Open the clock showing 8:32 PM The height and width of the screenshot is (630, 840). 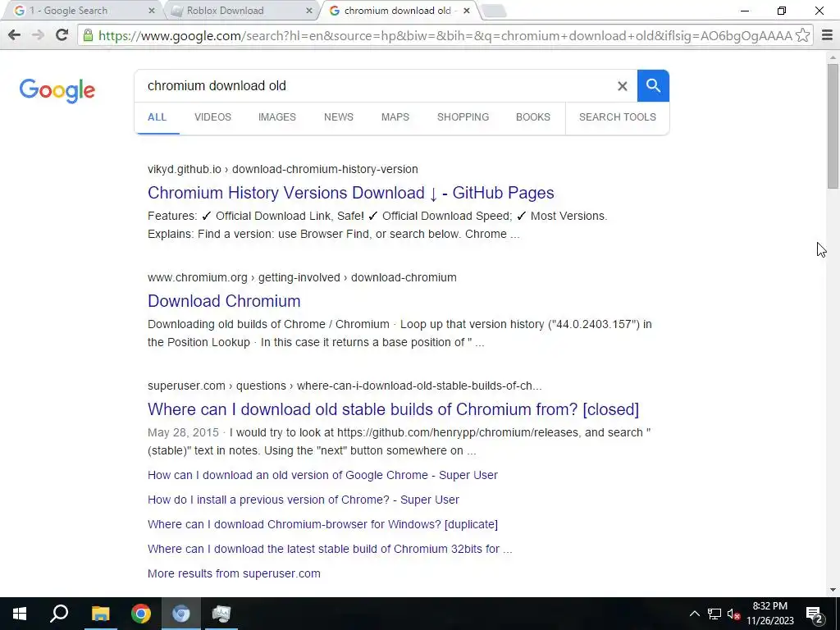coord(769,614)
